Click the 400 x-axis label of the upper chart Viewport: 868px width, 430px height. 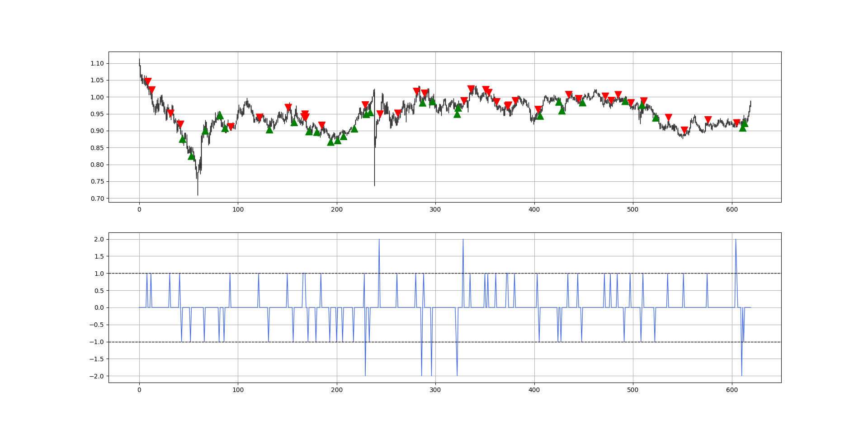coord(534,210)
